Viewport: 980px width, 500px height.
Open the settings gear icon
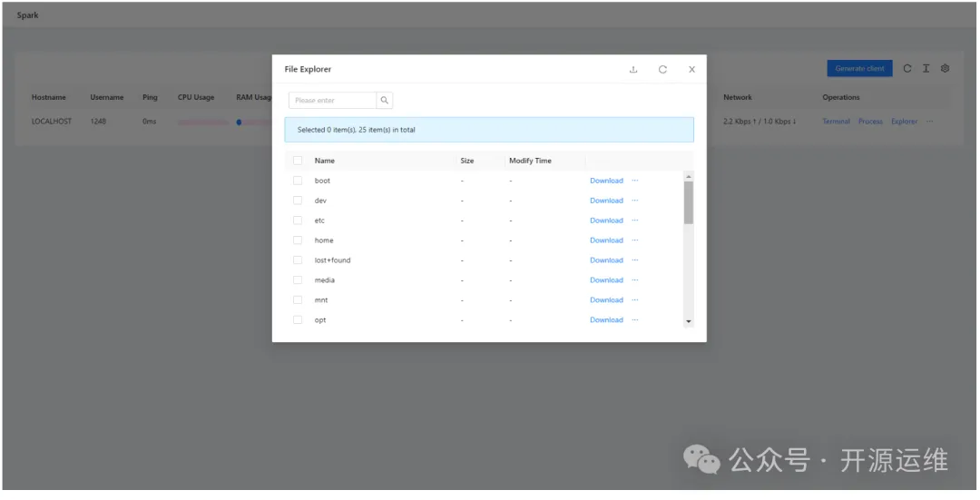(945, 69)
